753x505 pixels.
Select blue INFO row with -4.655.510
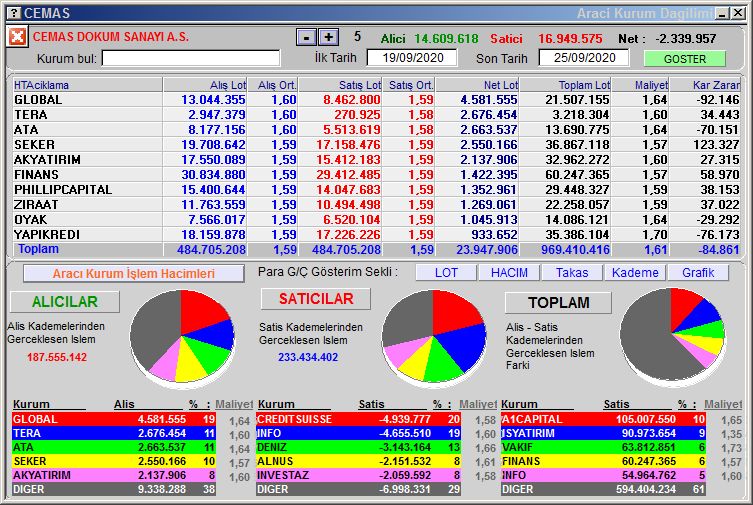point(359,433)
